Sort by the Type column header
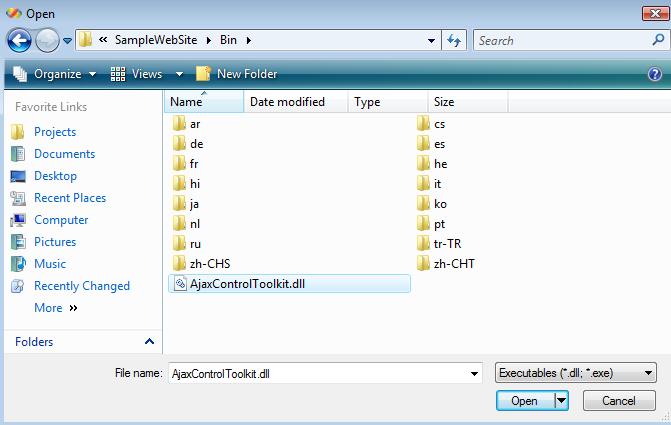Screen dimensions: 671x425 [x=388, y=102]
